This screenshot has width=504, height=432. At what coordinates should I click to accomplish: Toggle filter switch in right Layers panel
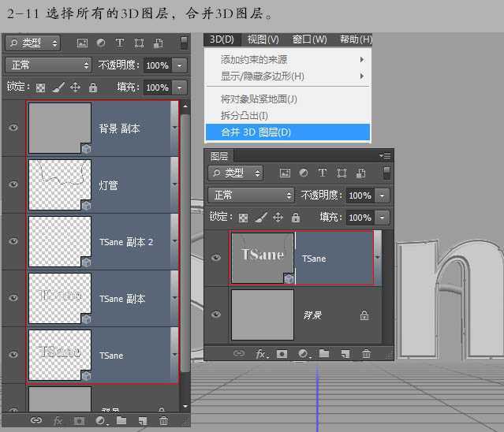tap(386, 173)
